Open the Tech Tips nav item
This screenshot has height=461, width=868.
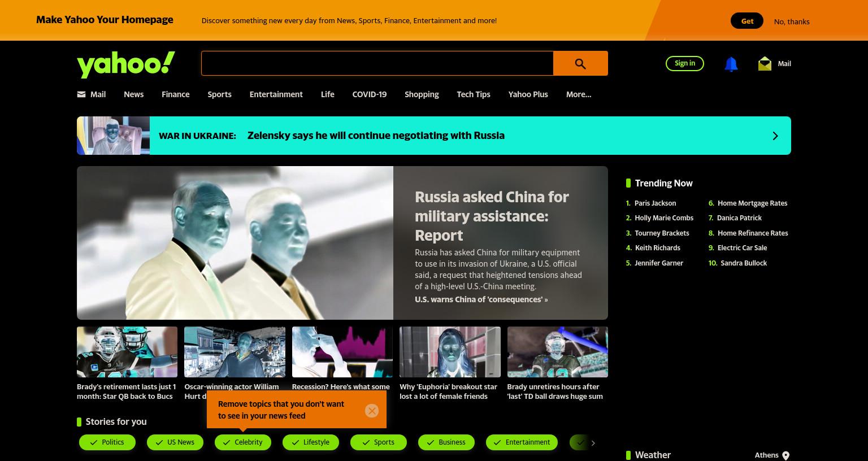(x=474, y=94)
